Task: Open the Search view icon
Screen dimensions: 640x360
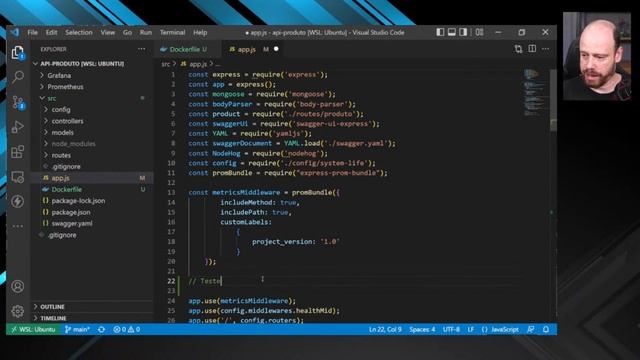Action: [x=18, y=77]
